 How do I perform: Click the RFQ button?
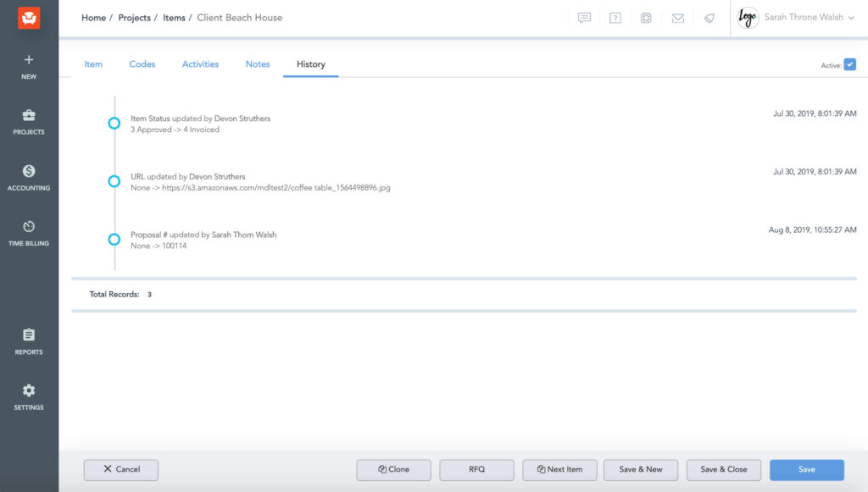click(x=476, y=469)
